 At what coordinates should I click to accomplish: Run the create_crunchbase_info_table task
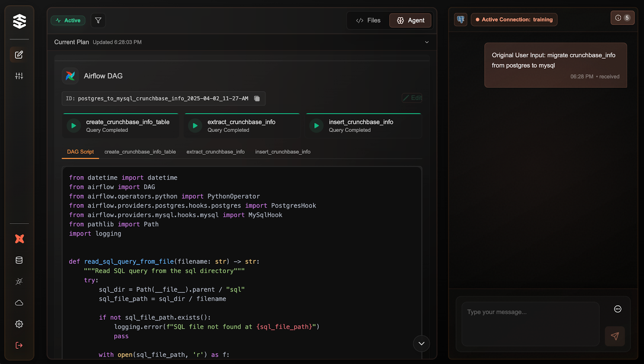click(74, 126)
